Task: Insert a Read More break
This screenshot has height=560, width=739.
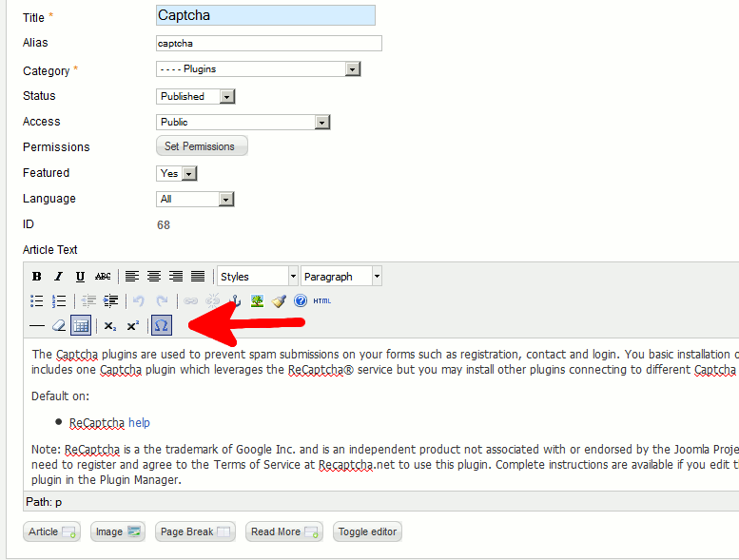Action: pos(284,531)
